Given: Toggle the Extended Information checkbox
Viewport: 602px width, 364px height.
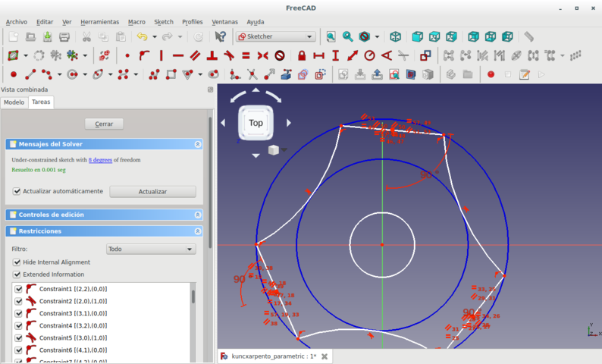Looking at the screenshot, I should click(17, 275).
